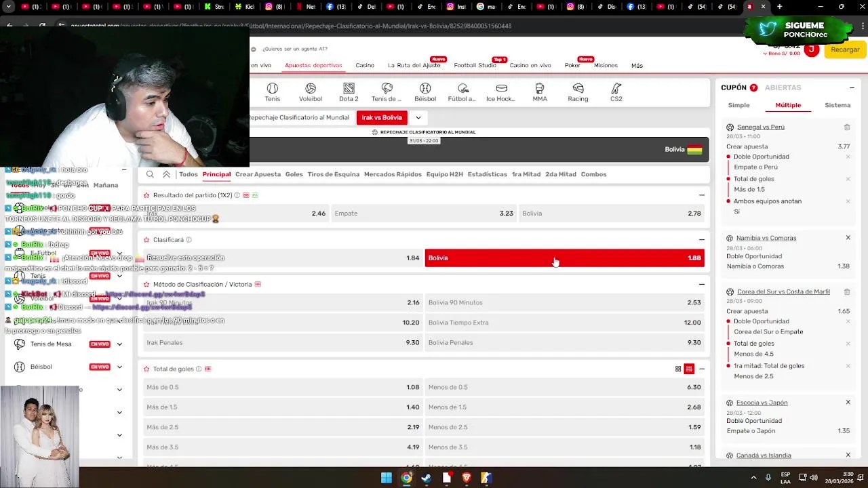Click the Irak vs Bolivia red button

point(382,117)
